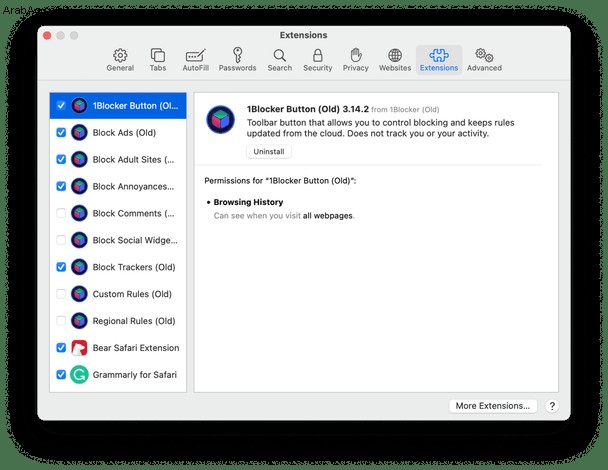The width and height of the screenshot is (608, 470).
Task: Open the General preferences gear icon
Action: click(120, 55)
